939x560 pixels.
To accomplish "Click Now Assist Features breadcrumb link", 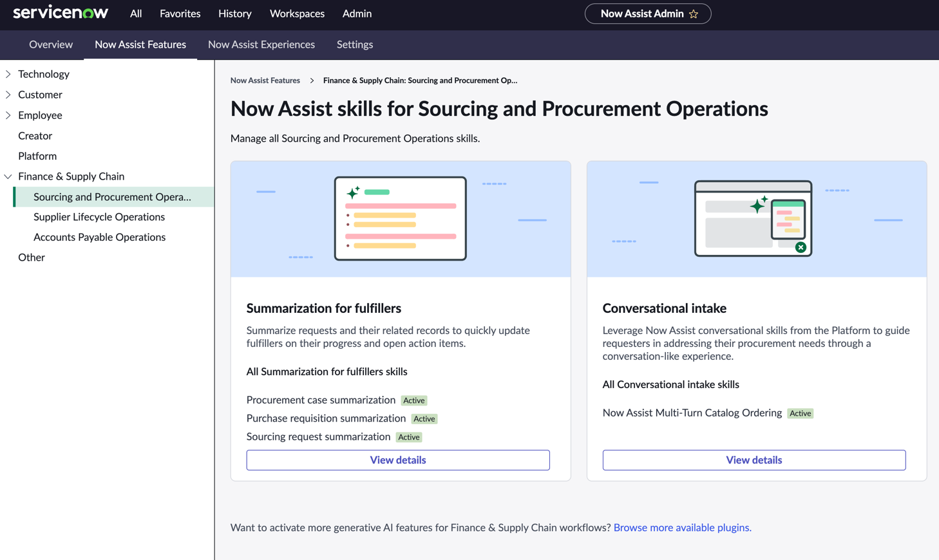I will [x=265, y=80].
